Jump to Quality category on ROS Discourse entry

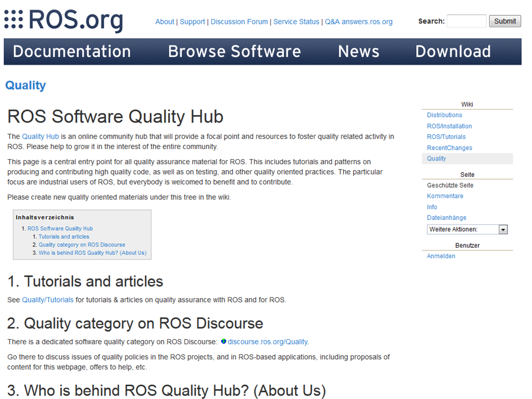[x=82, y=245]
